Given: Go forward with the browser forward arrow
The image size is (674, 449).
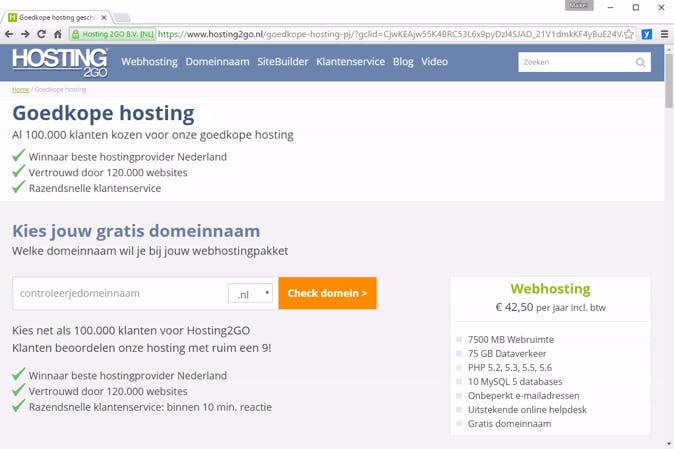Looking at the screenshot, I should tap(25, 34).
